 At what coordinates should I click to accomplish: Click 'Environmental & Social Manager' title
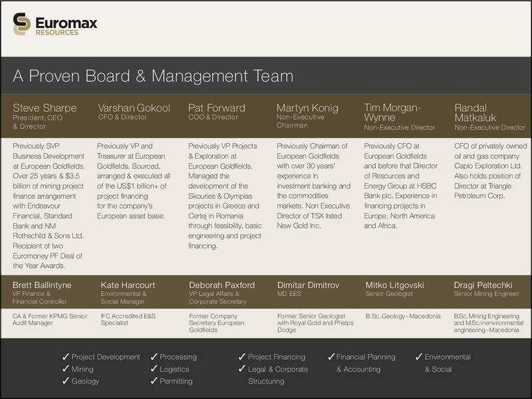[x=124, y=297]
